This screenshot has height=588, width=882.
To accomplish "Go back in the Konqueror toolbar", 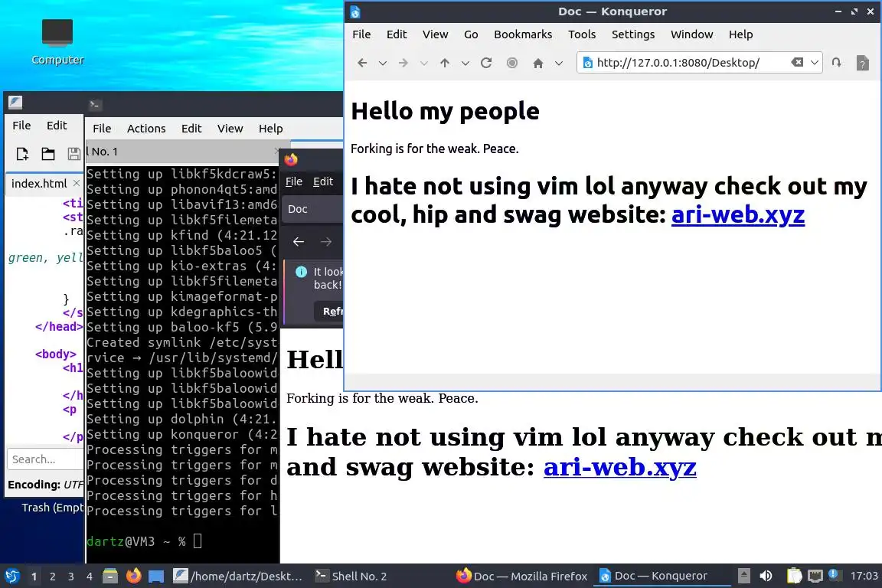I will 361,63.
